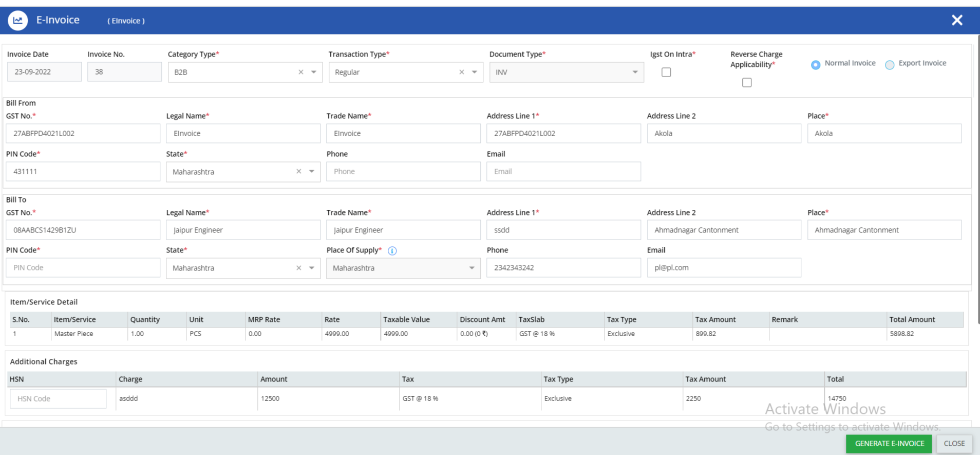
Task: Clear Bill From State Maharashtra selection
Action: click(x=299, y=172)
